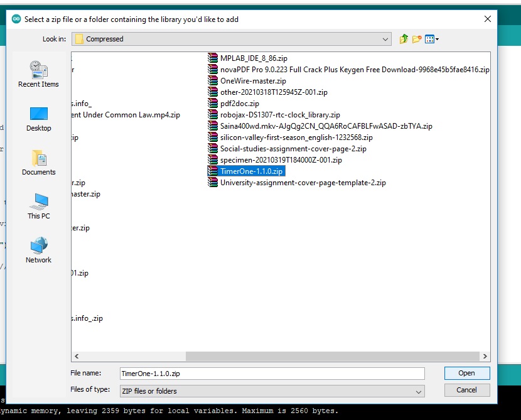
Task: Click the archive icon of University-assignment-cover-page-template-2.zip
Action: 213,183
